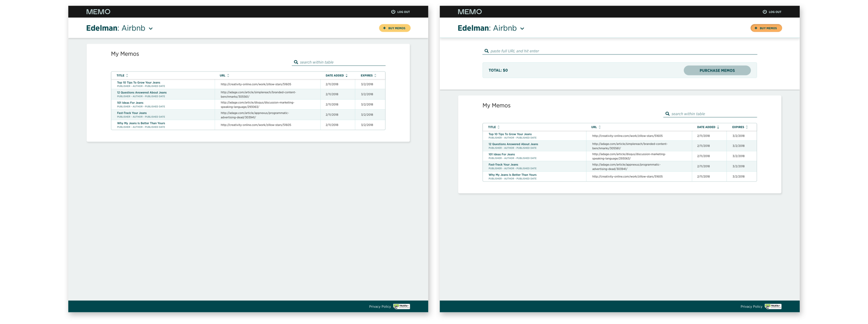
Task: Click appnexus programmatic URL in right table
Action: (626, 166)
